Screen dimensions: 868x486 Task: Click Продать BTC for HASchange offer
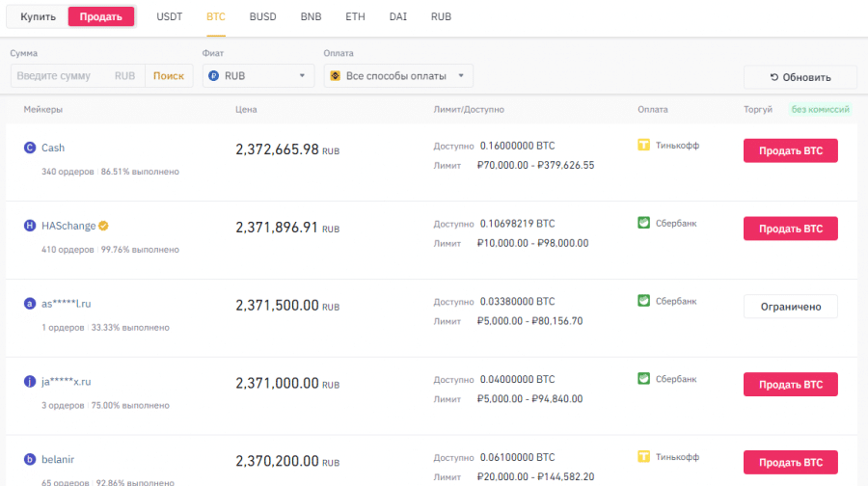791,229
